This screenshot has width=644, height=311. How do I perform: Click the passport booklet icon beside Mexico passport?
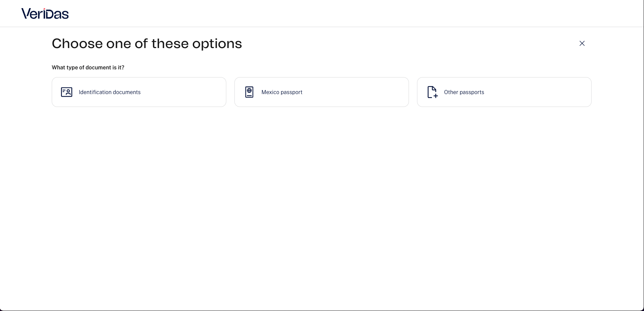[249, 92]
